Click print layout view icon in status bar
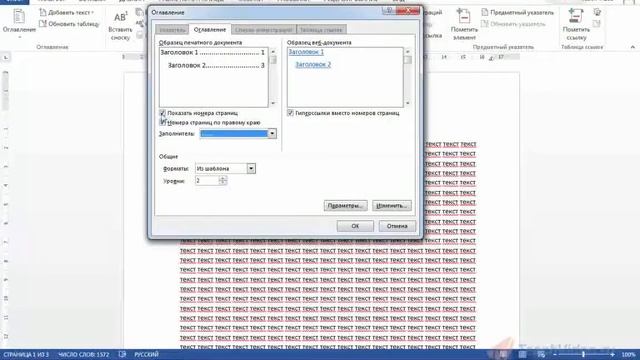 coord(522,354)
